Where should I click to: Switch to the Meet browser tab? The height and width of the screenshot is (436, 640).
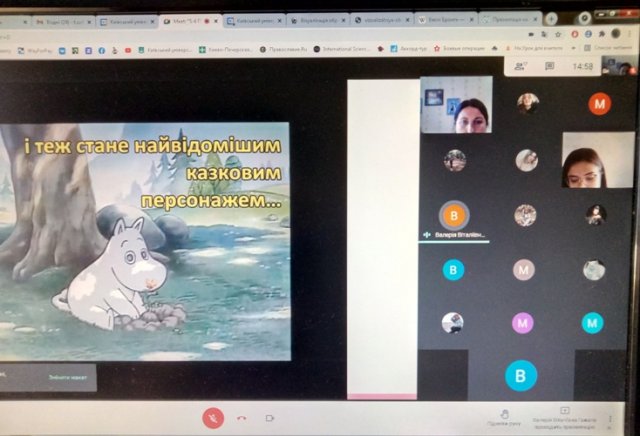click(x=191, y=21)
